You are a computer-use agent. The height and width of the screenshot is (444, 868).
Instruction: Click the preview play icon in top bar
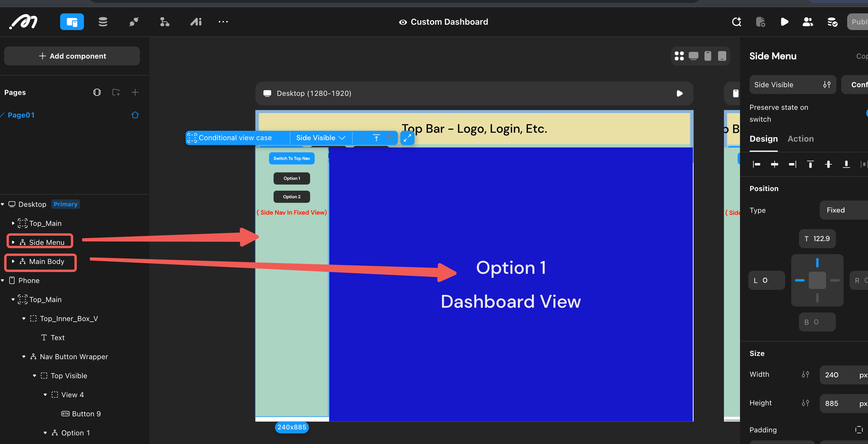(x=784, y=22)
